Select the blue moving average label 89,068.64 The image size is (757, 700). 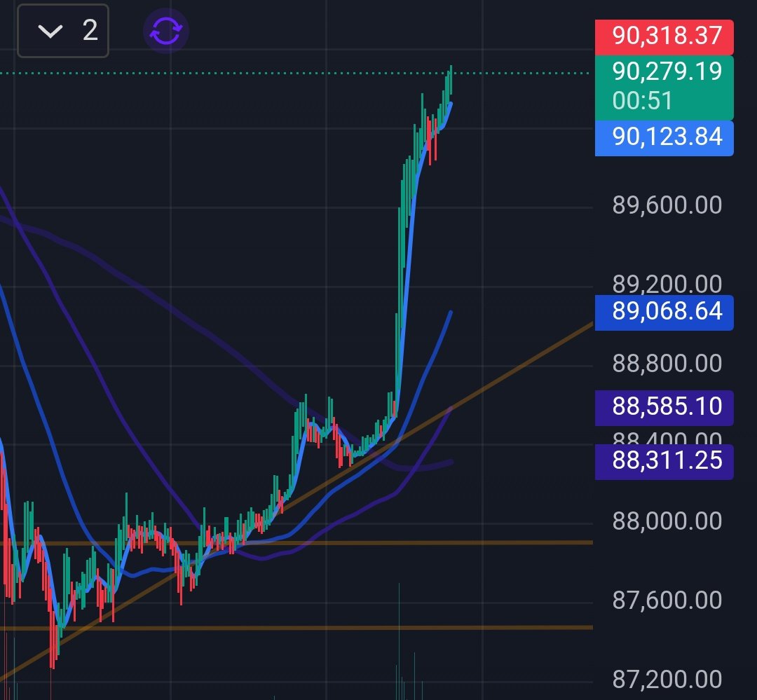pos(663,313)
